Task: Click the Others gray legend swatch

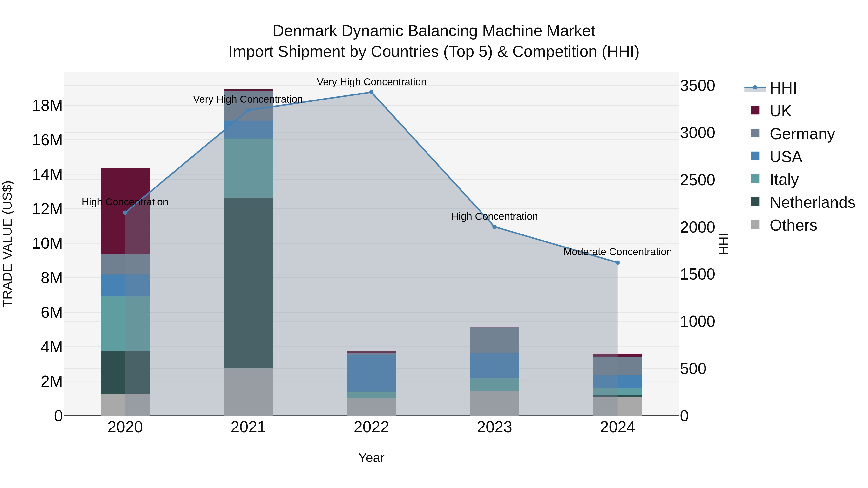Action: [755, 225]
